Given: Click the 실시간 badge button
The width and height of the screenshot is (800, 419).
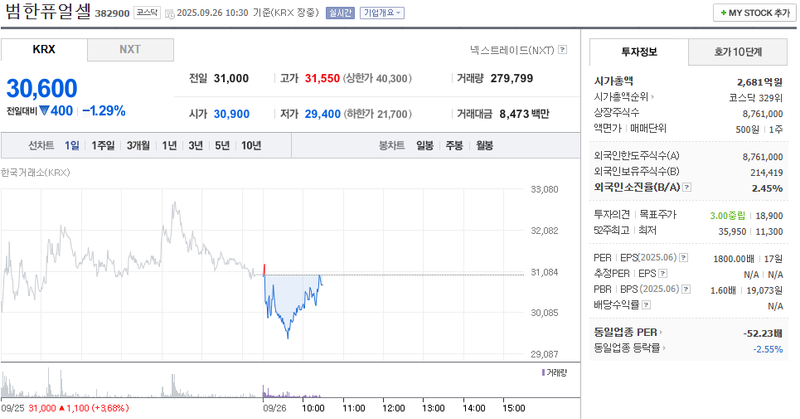Looking at the screenshot, I should coord(340,13).
